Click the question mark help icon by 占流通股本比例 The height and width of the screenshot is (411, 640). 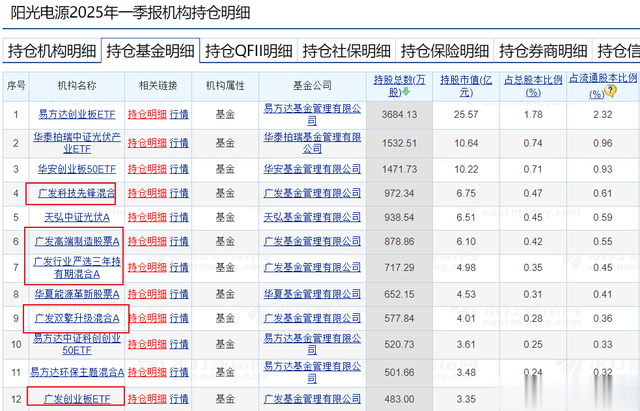tap(610, 91)
